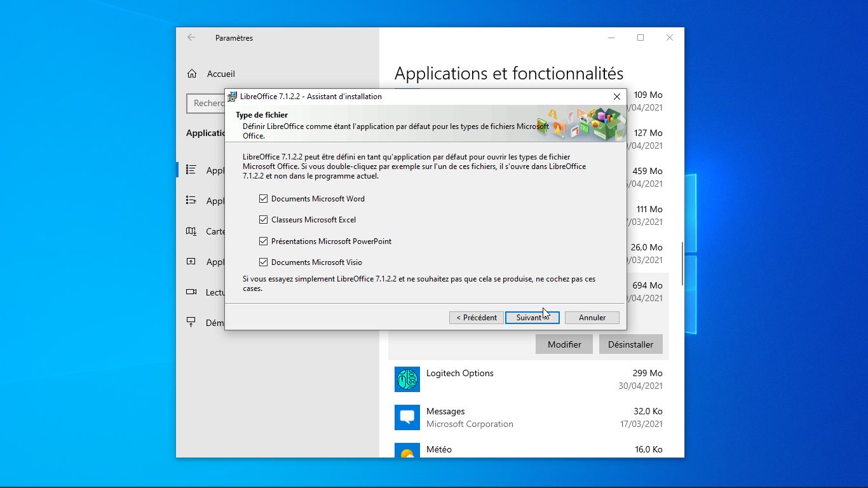Viewport: 868px width, 488px height.
Task: Cancel installation with Annuler button
Action: [x=592, y=318]
